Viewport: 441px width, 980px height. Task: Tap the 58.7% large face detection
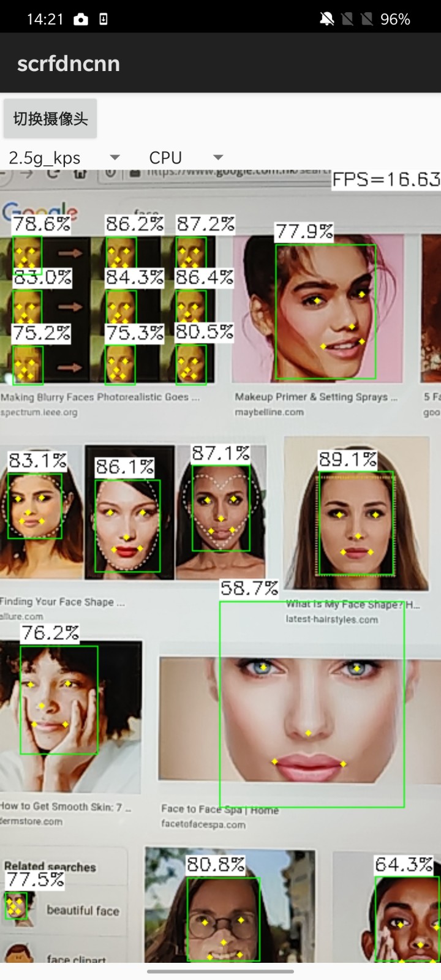312,704
